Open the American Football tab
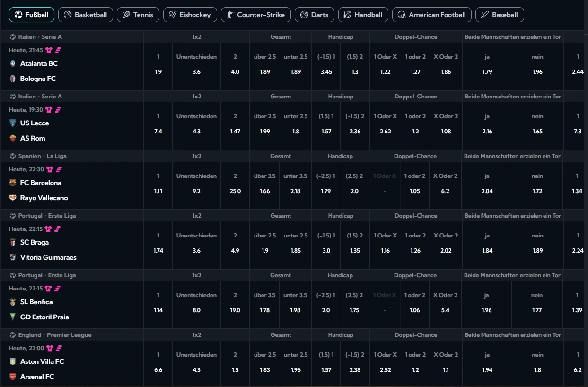Viewport: 588px width, 387px height. point(432,15)
